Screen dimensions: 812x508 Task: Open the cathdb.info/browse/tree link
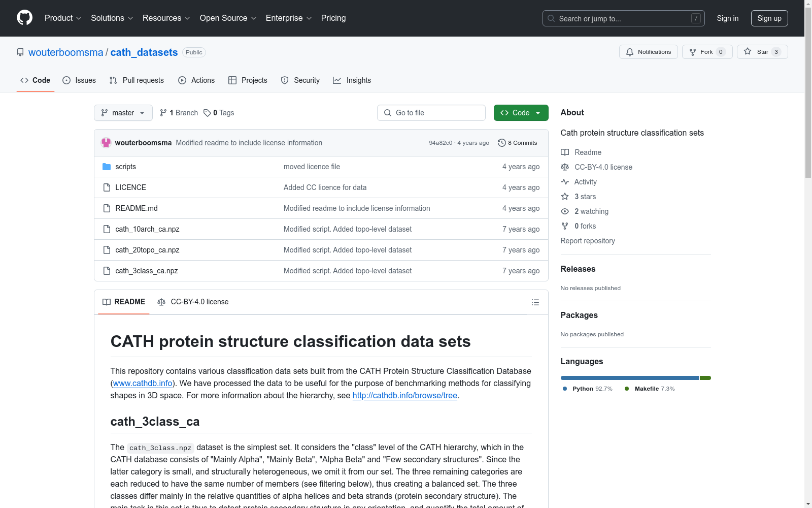[x=405, y=395]
